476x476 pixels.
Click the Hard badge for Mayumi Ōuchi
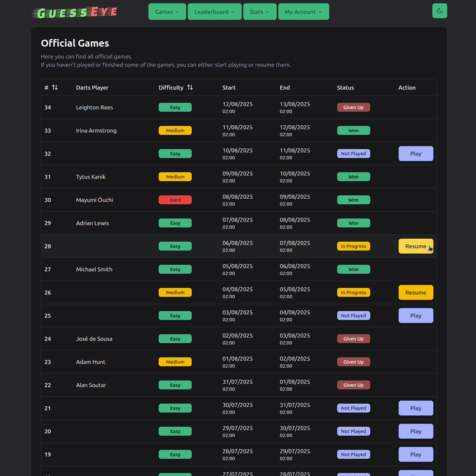(175, 200)
